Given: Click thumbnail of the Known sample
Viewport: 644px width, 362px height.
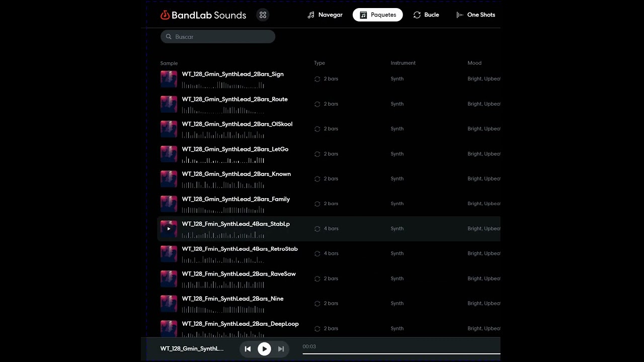Looking at the screenshot, I should click(x=169, y=178).
